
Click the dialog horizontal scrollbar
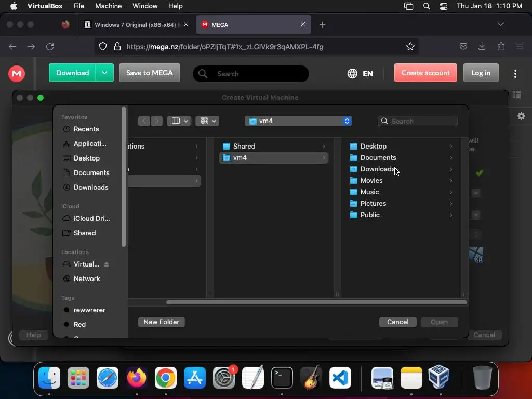[x=316, y=302]
